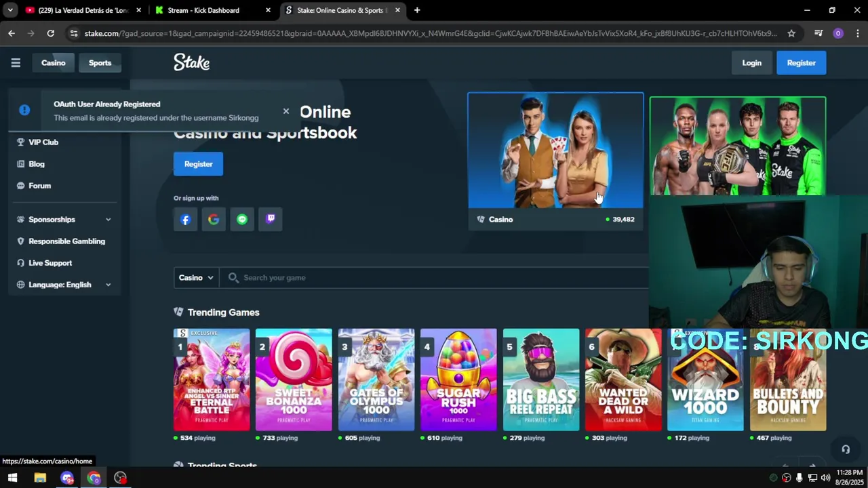This screenshot has height=488, width=868.
Task: Expand the Sponsorships menu
Action: tap(64, 220)
